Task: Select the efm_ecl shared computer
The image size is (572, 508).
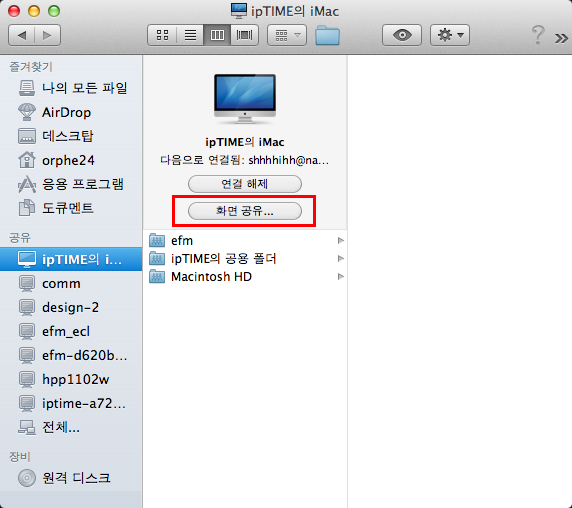Action: pyautogui.click(x=71, y=331)
